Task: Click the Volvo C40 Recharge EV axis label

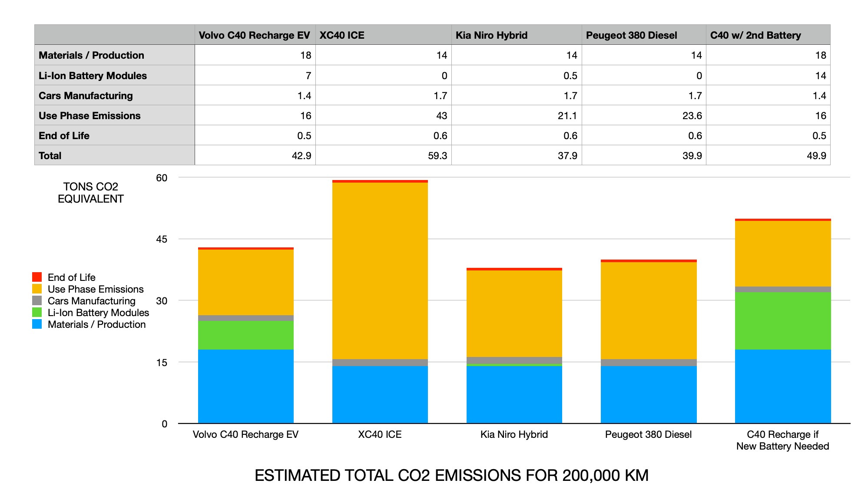Action: click(x=245, y=434)
